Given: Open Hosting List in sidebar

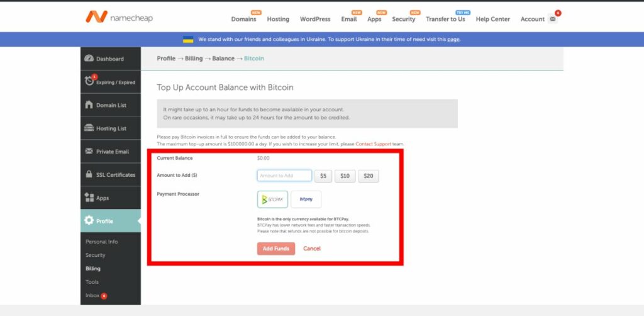Looking at the screenshot, I should pyautogui.click(x=111, y=128).
